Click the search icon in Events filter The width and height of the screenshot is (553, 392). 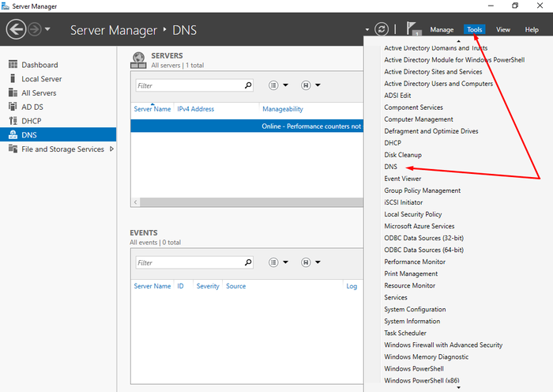pos(247,262)
